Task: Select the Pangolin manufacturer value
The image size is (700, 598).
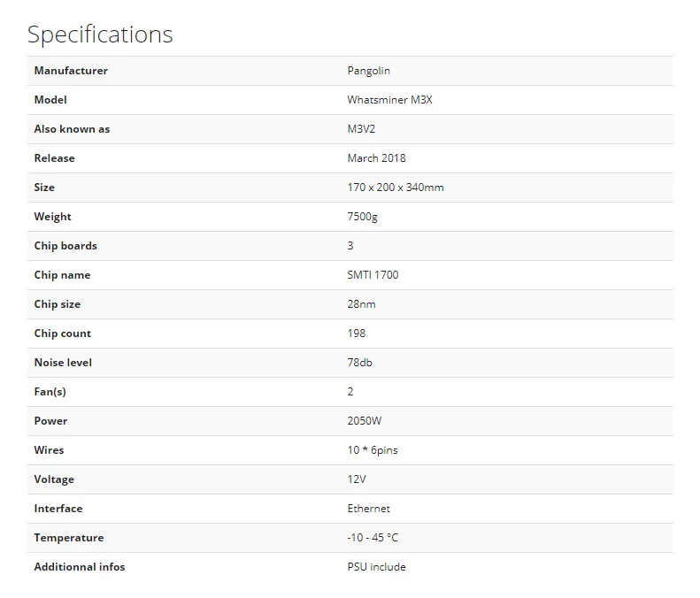Action: pyautogui.click(x=369, y=71)
